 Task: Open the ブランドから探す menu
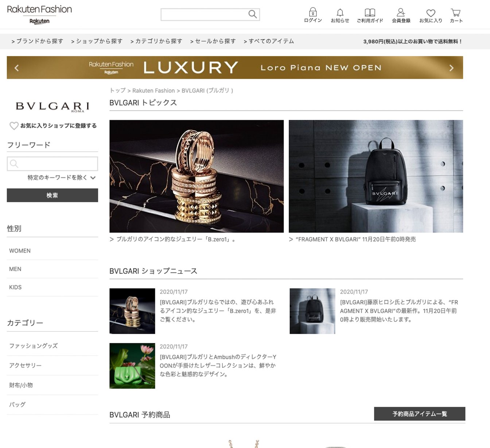point(37,41)
